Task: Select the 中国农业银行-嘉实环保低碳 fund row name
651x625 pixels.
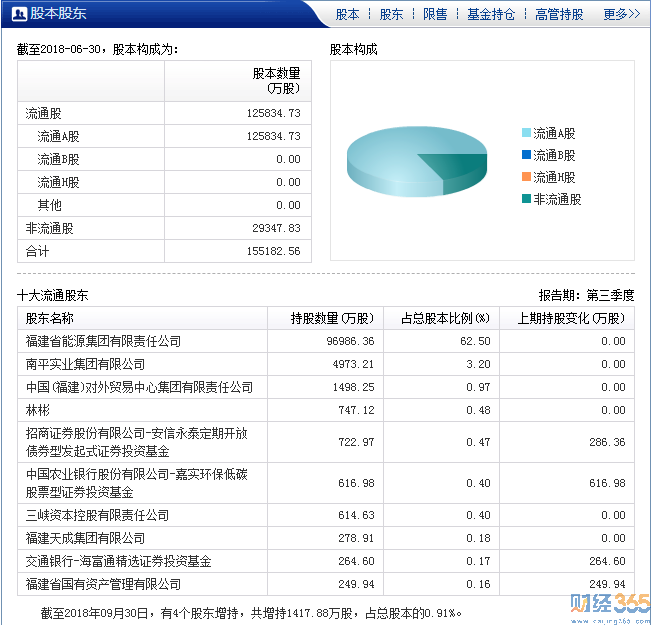Action: coord(137,483)
